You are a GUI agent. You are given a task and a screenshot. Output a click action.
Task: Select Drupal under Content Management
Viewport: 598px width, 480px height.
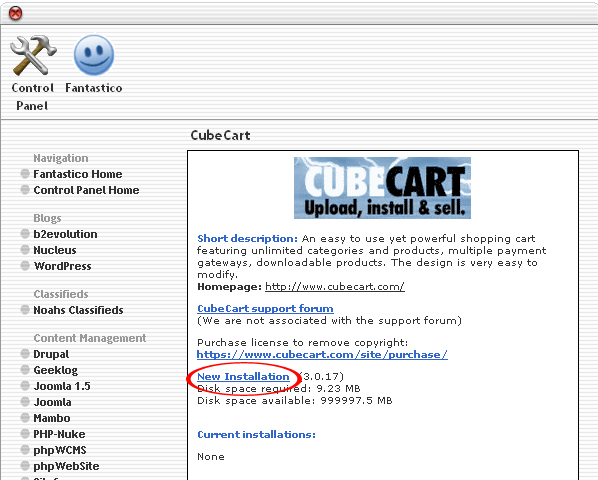point(51,354)
